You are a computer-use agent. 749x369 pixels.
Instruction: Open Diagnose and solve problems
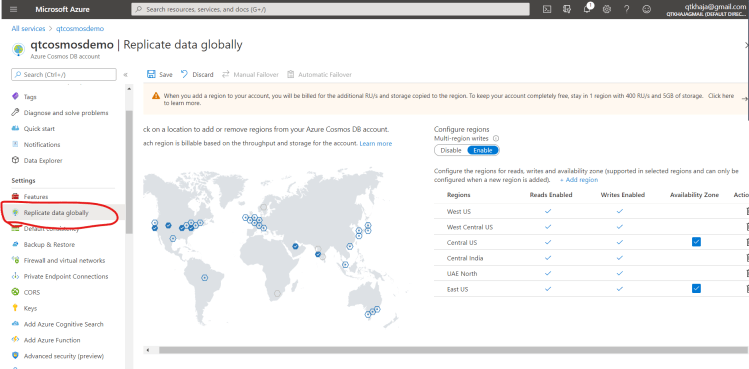(66, 113)
